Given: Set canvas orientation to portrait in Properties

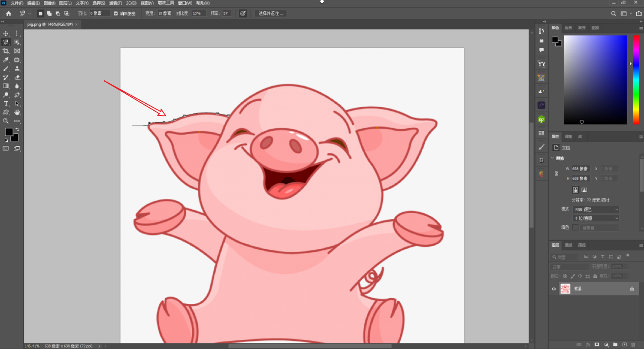Looking at the screenshot, I should pyautogui.click(x=575, y=190).
